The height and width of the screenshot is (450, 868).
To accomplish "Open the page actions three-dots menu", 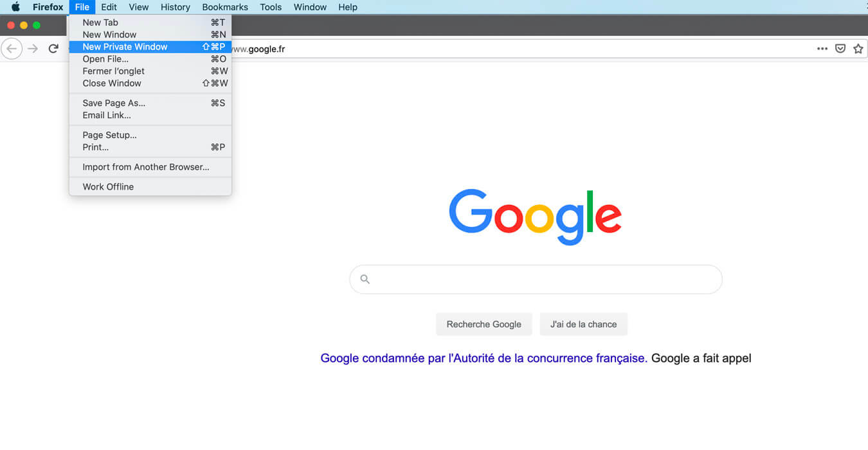I will tap(822, 49).
